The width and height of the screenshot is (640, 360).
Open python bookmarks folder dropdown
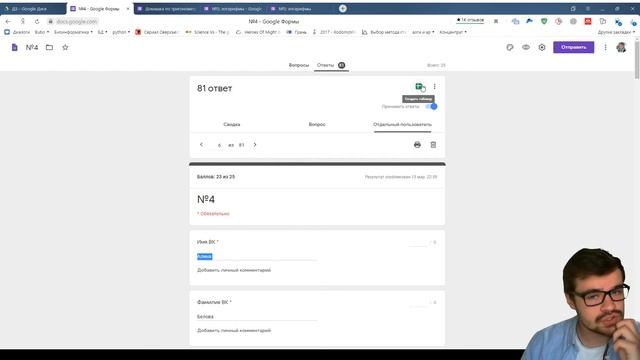pos(121,32)
